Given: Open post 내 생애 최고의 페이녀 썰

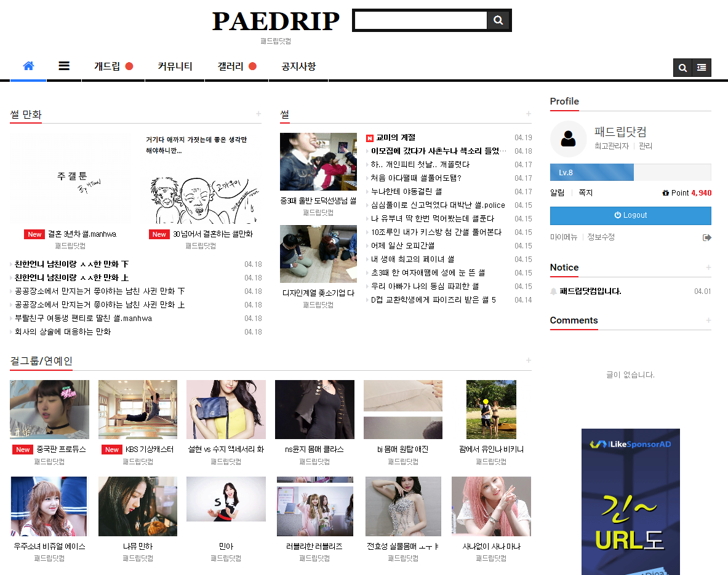Looking at the screenshot, I should (413, 260).
